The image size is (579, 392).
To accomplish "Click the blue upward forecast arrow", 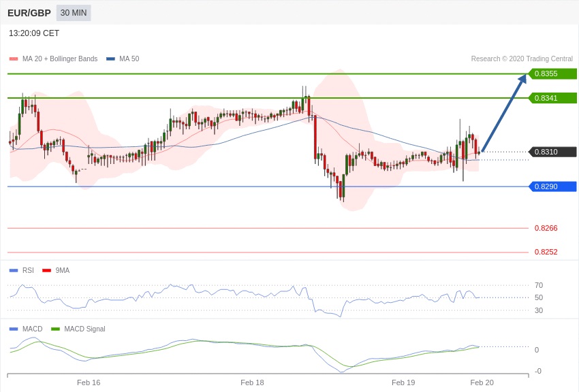I will click(504, 112).
